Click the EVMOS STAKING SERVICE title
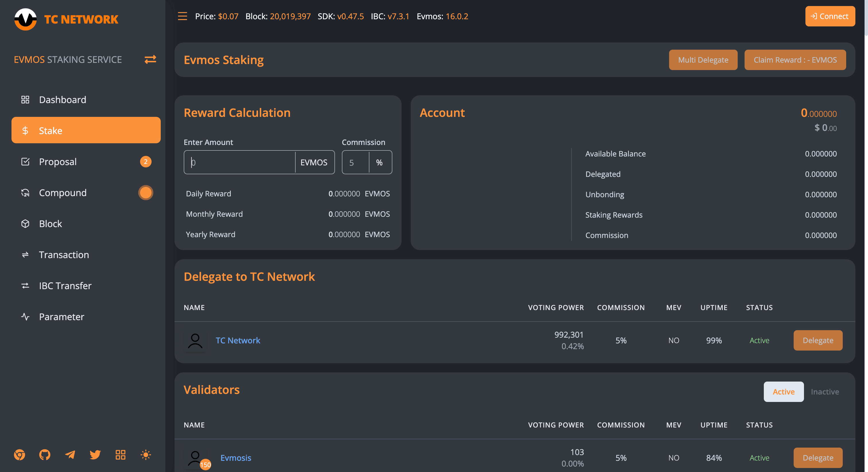The height and width of the screenshot is (472, 868). (68, 59)
